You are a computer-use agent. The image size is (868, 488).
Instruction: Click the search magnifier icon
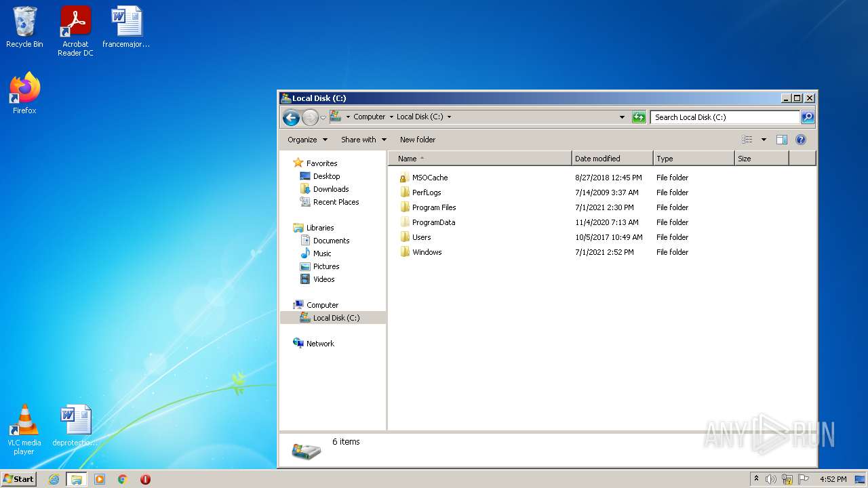(x=807, y=117)
